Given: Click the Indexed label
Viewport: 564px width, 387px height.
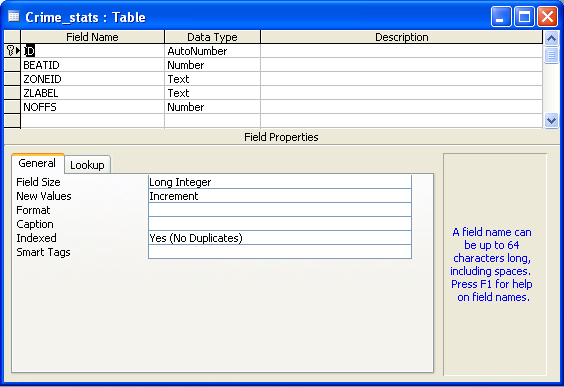Looking at the screenshot, I should (36, 238).
